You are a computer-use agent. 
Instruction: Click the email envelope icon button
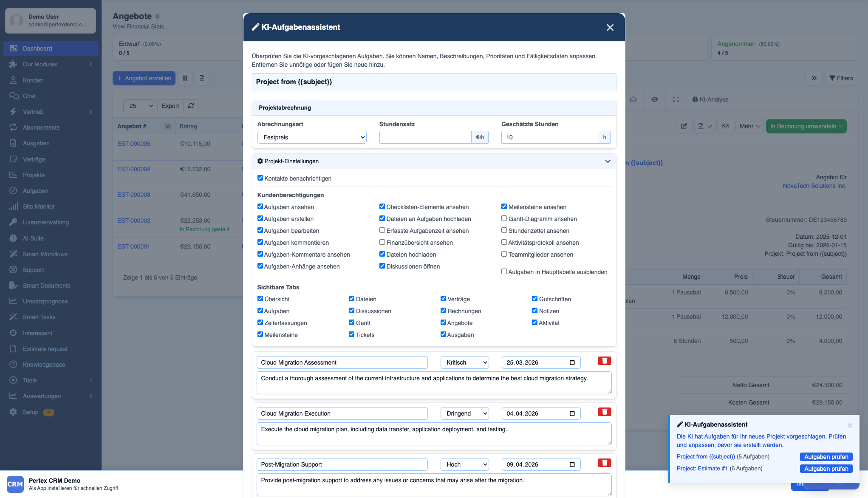coord(725,126)
